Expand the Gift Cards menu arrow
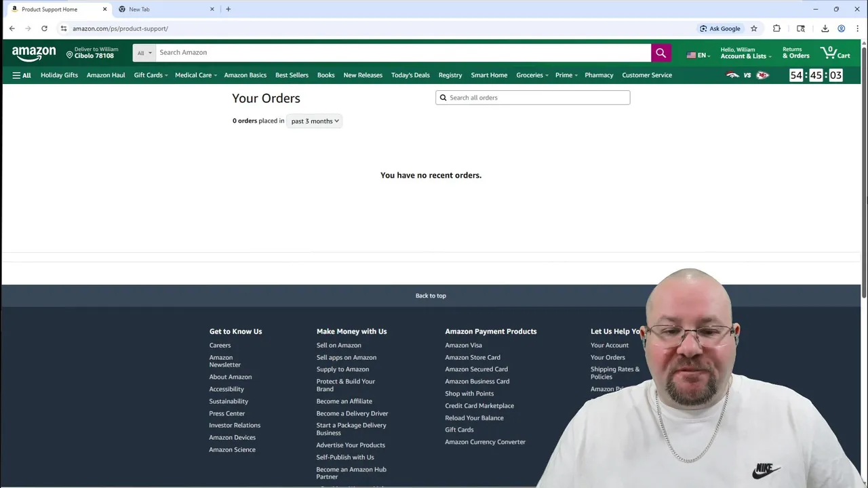The width and height of the screenshot is (868, 488). point(166,76)
